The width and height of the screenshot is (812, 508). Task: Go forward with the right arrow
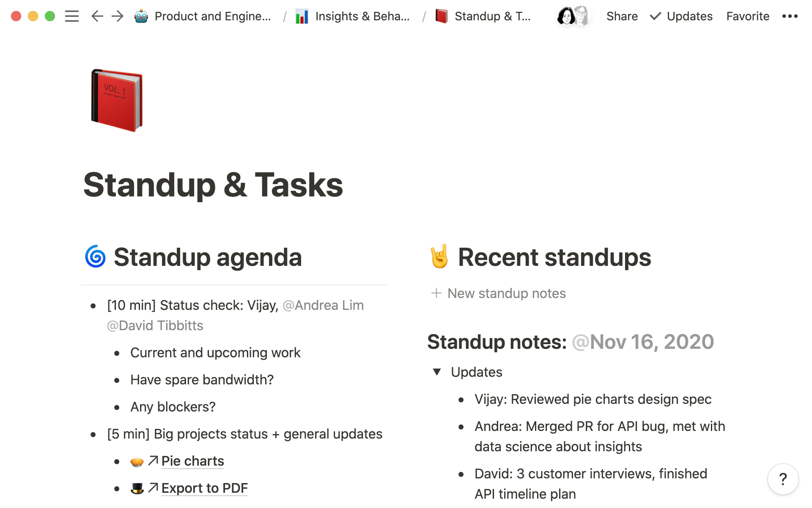point(118,17)
